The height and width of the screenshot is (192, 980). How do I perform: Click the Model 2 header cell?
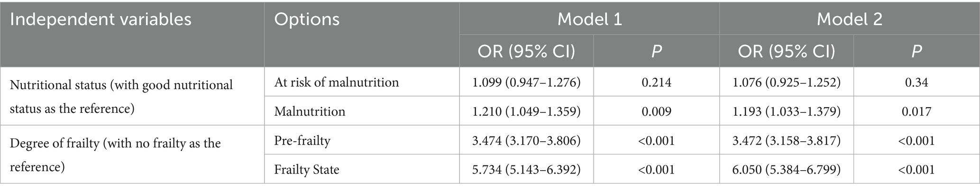[x=849, y=19]
